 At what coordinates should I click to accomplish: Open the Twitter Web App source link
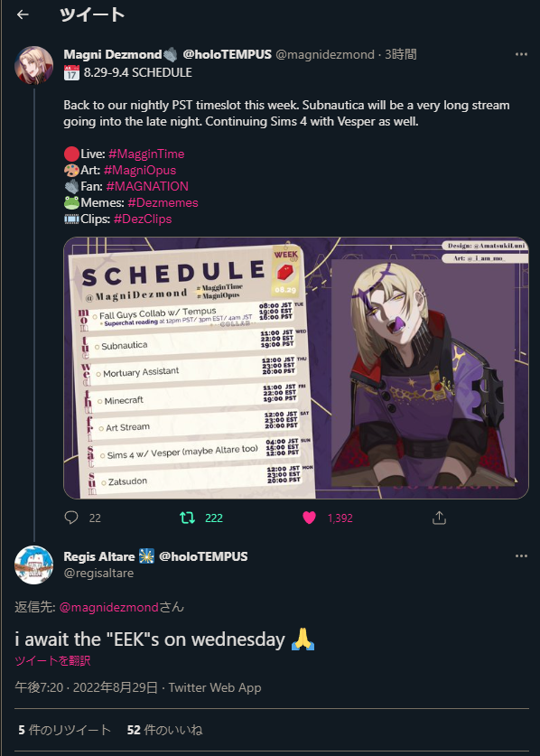215,687
